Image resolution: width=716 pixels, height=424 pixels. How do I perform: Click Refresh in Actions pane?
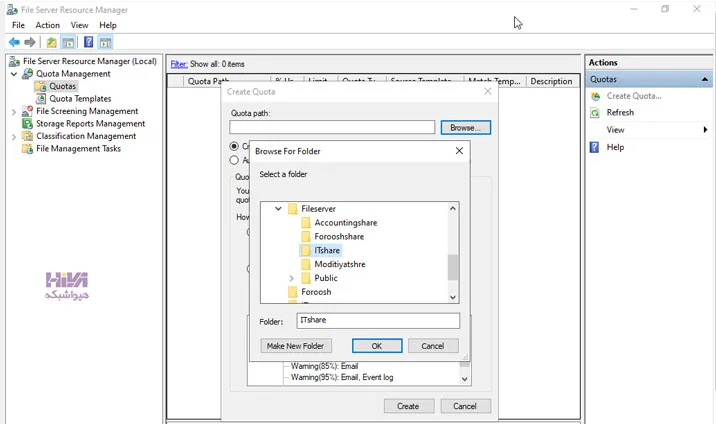[620, 112]
